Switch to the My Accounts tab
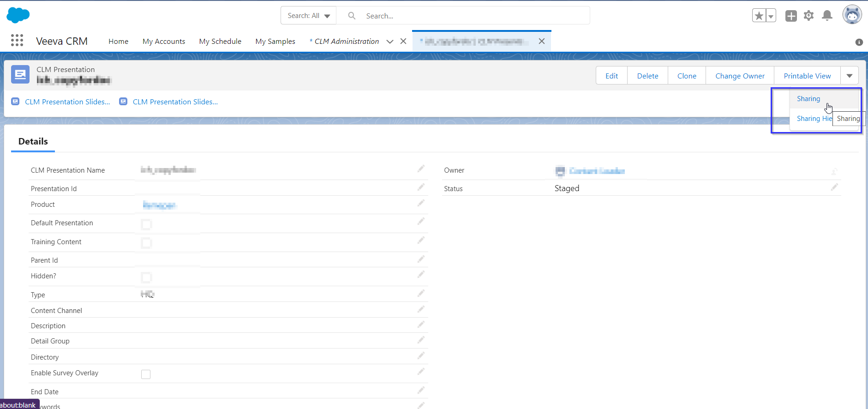This screenshot has height=409, width=868. point(164,42)
